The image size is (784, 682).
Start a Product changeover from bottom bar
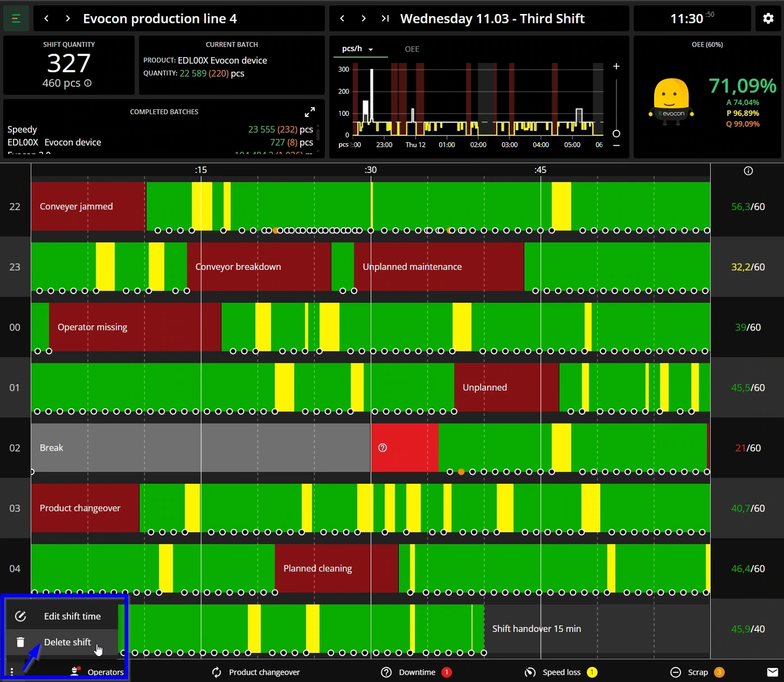pos(256,672)
